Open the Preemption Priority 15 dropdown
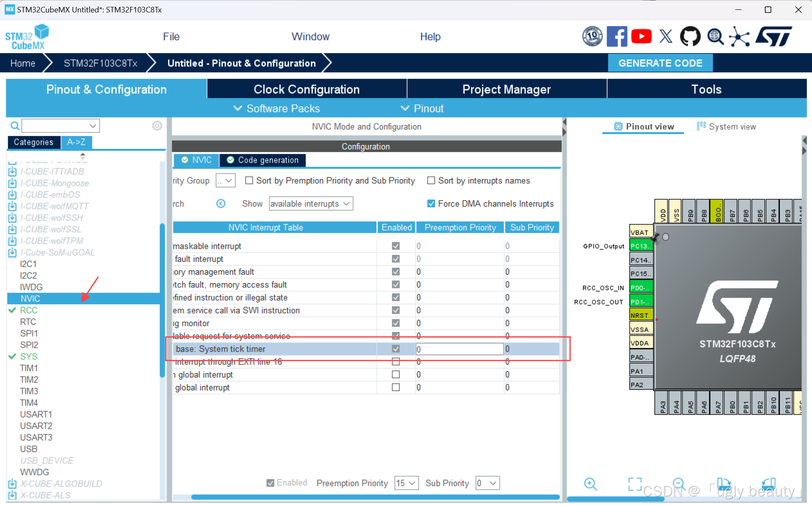This screenshot has height=505, width=812. pyautogui.click(x=406, y=483)
